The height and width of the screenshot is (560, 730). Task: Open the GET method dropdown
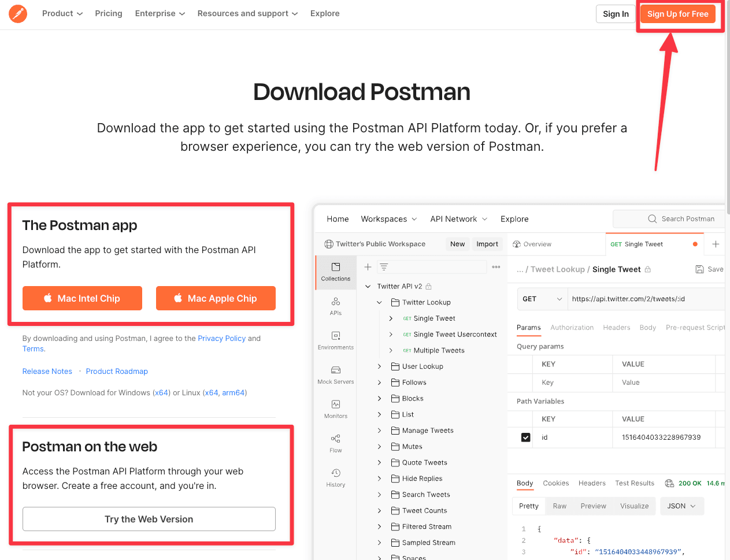point(542,299)
